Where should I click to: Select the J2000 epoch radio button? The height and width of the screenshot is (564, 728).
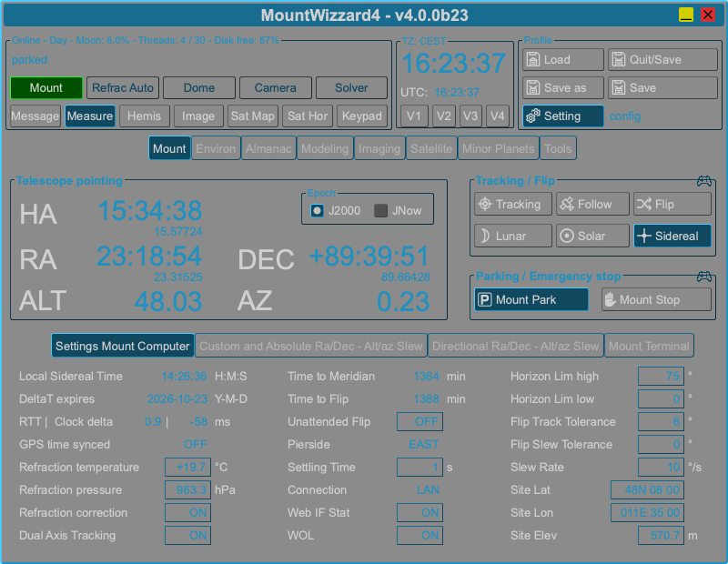[317, 211]
